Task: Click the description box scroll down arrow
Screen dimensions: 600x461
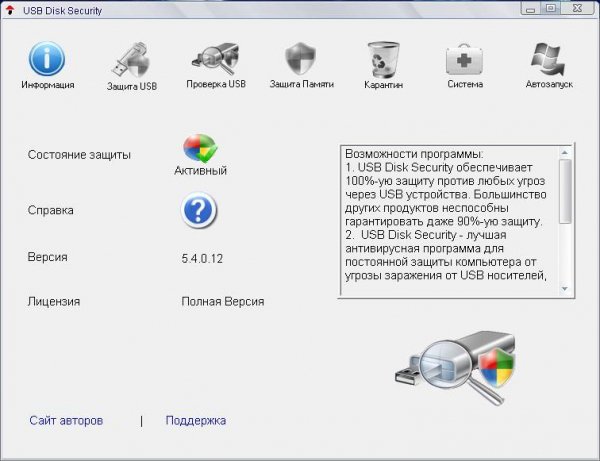Action: [565, 289]
